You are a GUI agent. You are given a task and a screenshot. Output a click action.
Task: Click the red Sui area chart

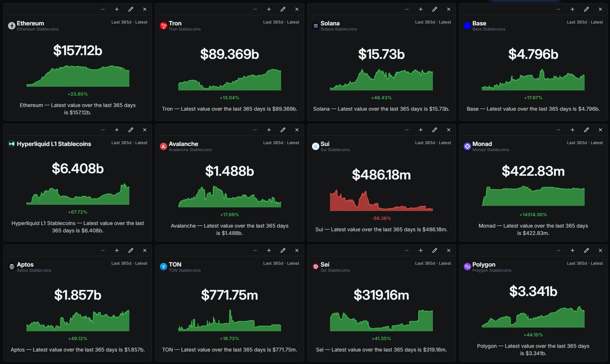click(x=381, y=200)
